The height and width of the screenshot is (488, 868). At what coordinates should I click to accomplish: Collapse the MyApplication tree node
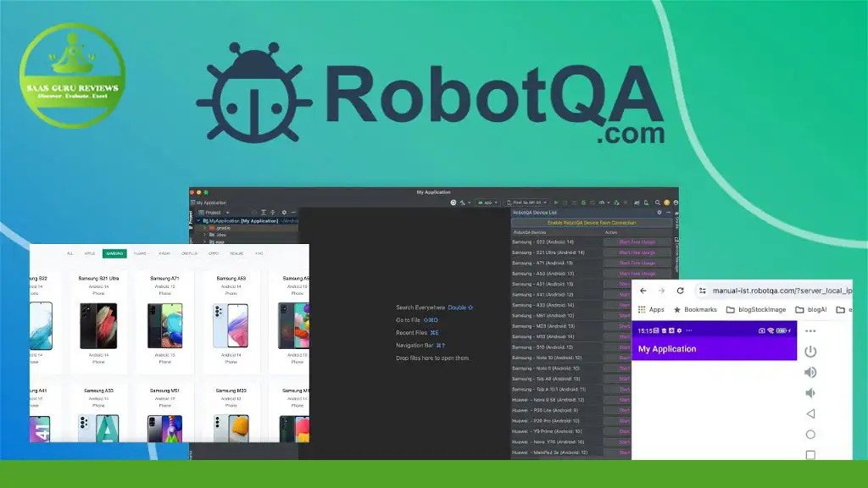tap(198, 221)
